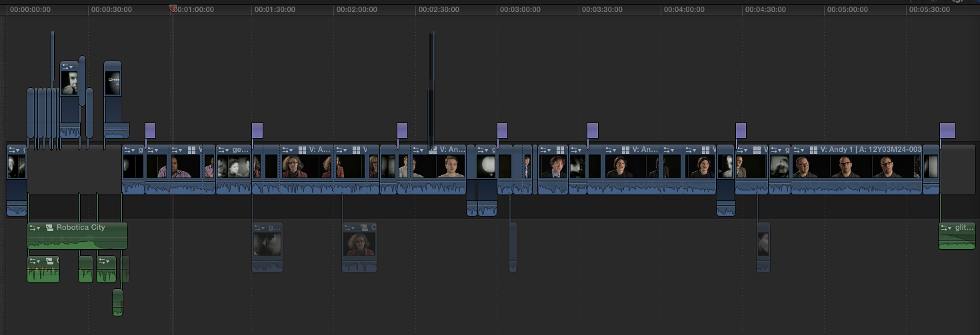
Task: Select the gray gap clip at the storyline end
Action: click(957, 169)
